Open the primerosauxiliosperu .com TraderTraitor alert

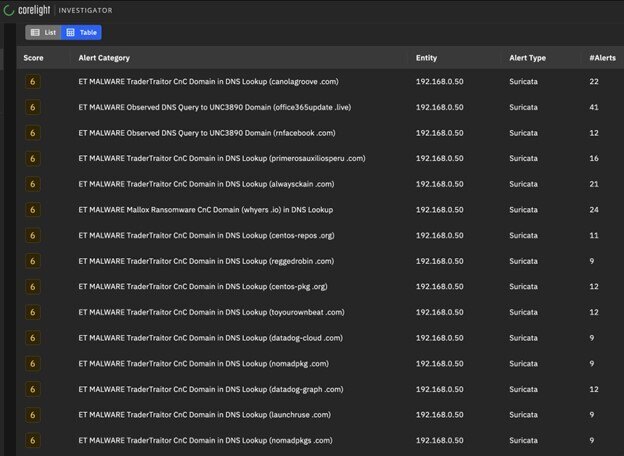[x=221, y=158]
